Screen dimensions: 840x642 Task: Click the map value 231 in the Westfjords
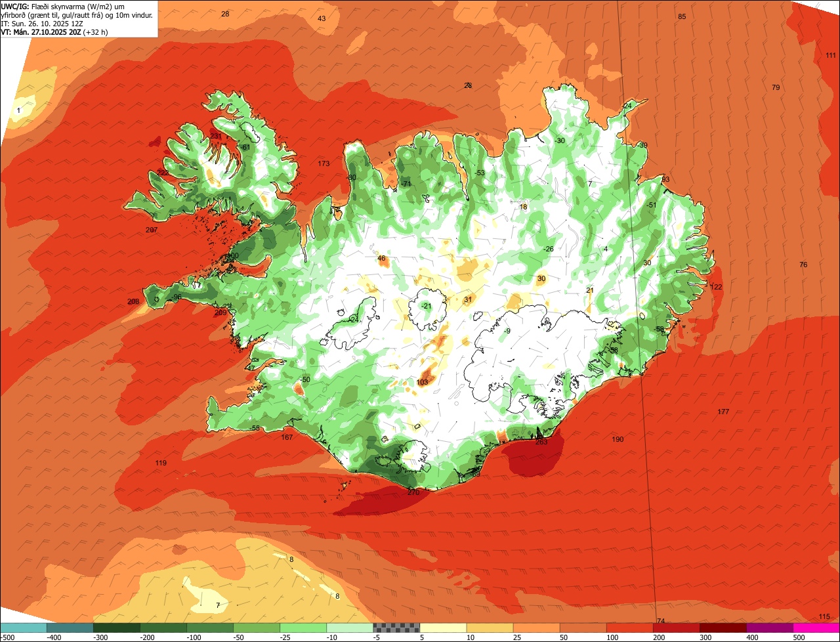(216, 136)
